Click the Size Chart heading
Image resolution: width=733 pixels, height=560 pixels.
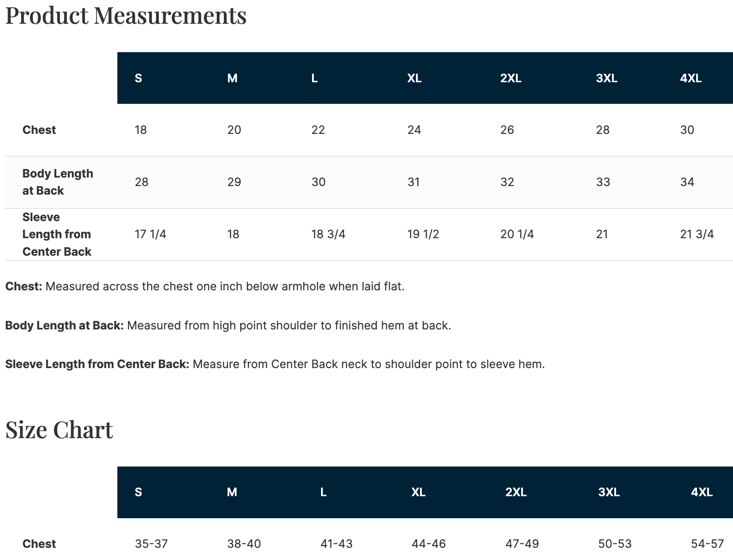[59, 430]
